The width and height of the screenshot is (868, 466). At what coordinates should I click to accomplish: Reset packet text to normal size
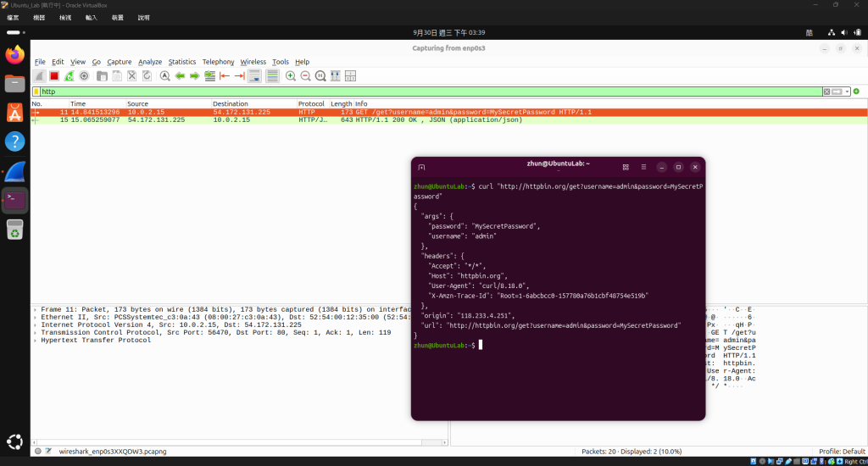click(x=320, y=76)
